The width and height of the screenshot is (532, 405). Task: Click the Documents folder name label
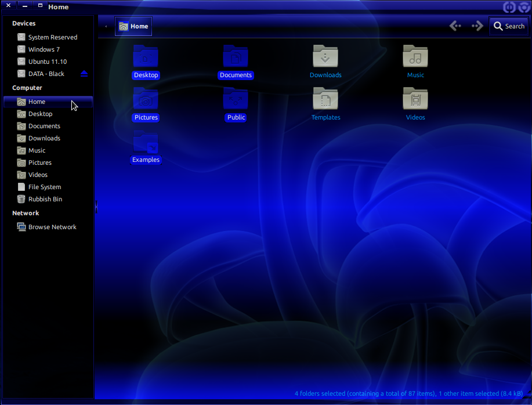coord(236,75)
